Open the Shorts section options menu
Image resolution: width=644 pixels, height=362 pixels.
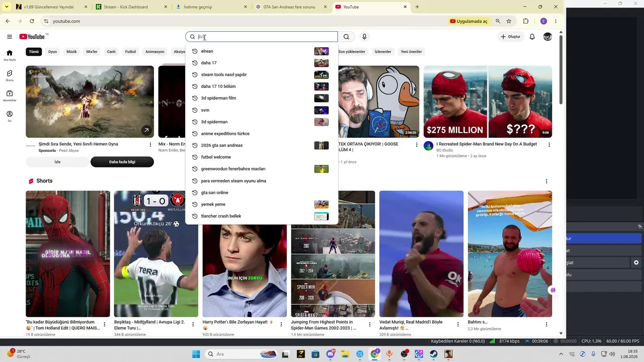[546, 181]
